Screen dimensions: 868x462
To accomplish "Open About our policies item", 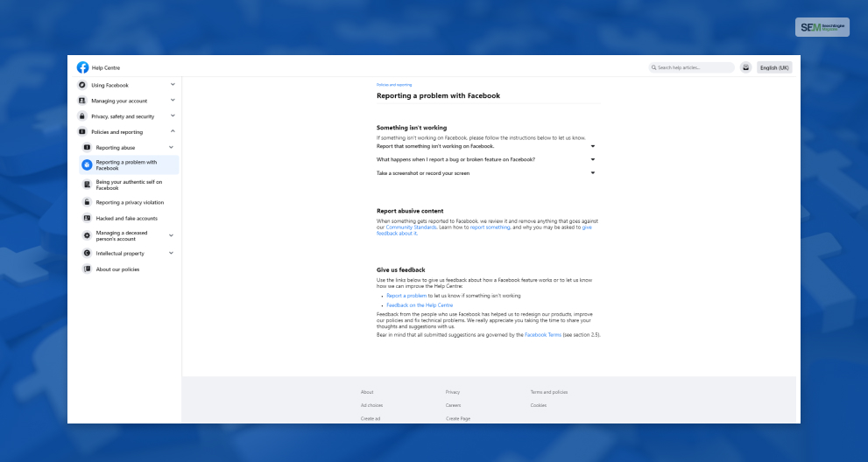I will [117, 269].
